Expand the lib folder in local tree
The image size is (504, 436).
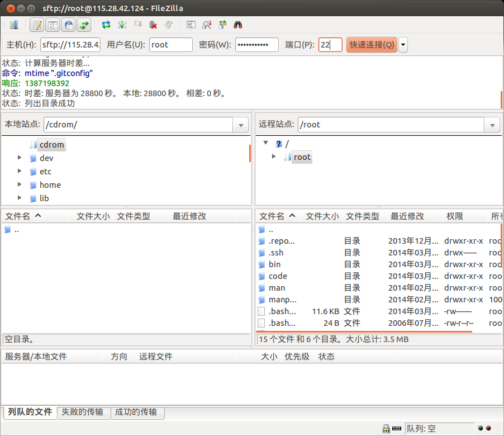pyautogui.click(x=20, y=197)
